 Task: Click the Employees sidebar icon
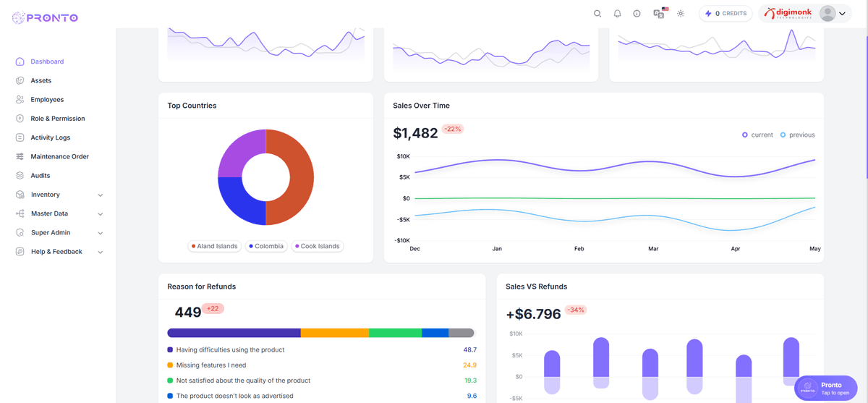coord(20,100)
